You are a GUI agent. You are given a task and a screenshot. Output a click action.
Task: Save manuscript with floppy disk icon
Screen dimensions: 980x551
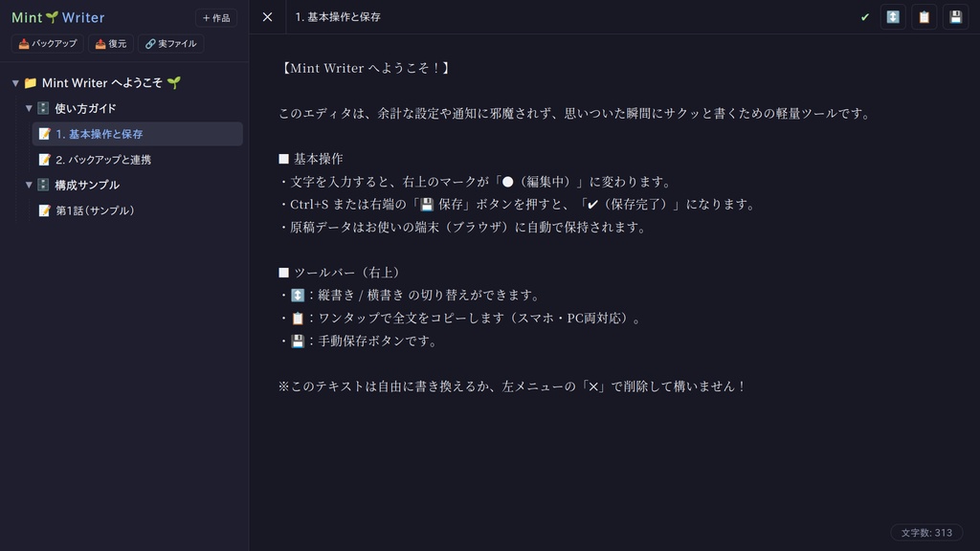(x=956, y=17)
